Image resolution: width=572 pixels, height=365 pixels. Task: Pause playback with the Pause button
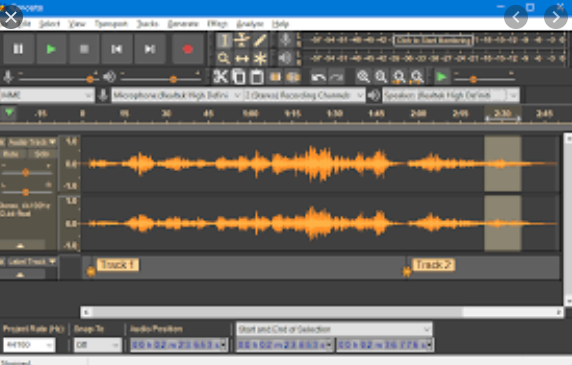(18, 49)
